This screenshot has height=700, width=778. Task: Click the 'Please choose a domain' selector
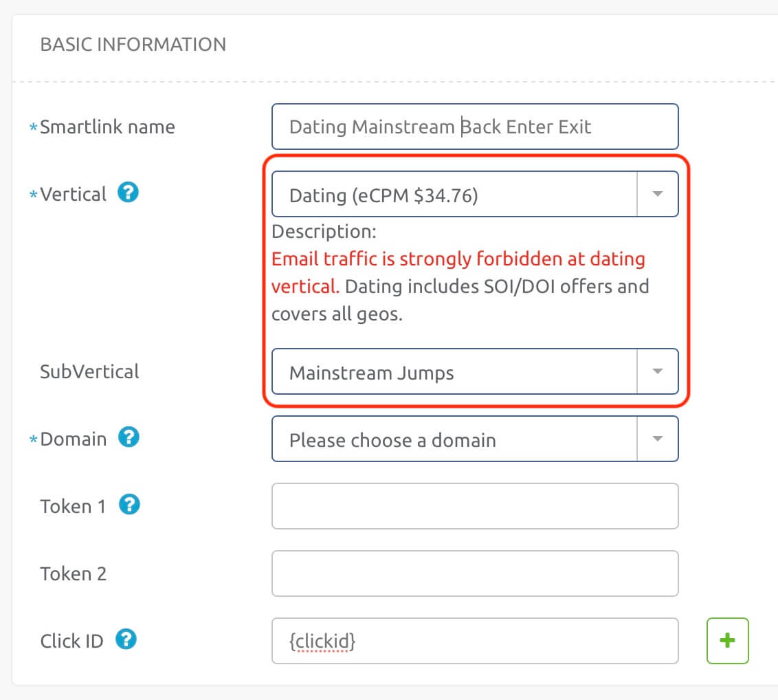475,439
